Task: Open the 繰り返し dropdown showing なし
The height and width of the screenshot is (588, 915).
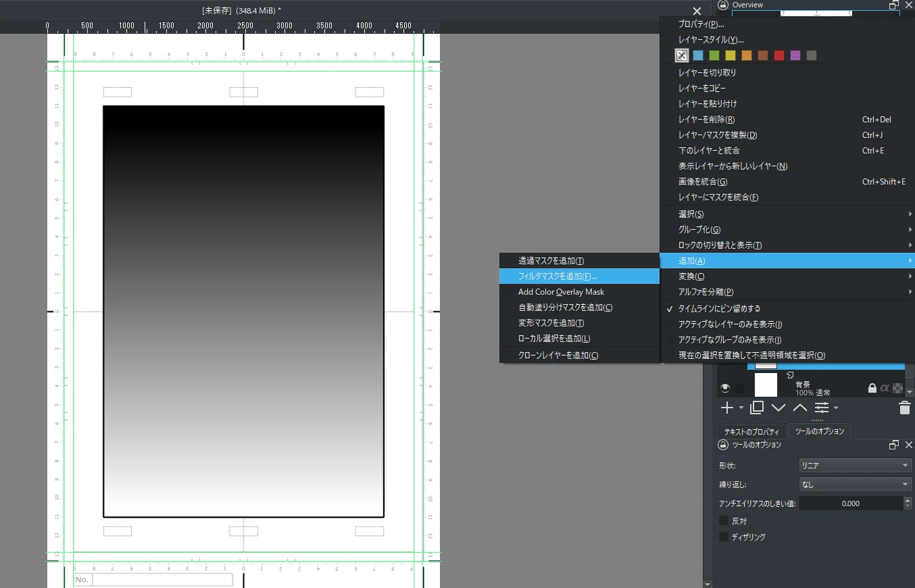Action: pyautogui.click(x=855, y=485)
